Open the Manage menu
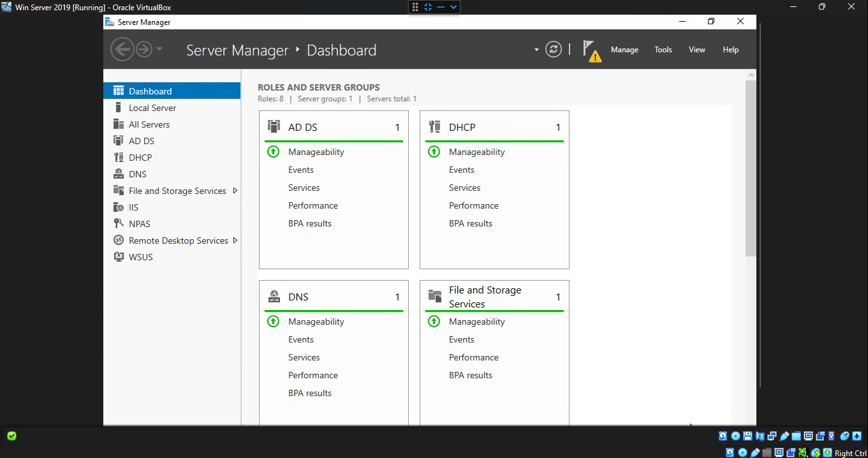 [624, 49]
